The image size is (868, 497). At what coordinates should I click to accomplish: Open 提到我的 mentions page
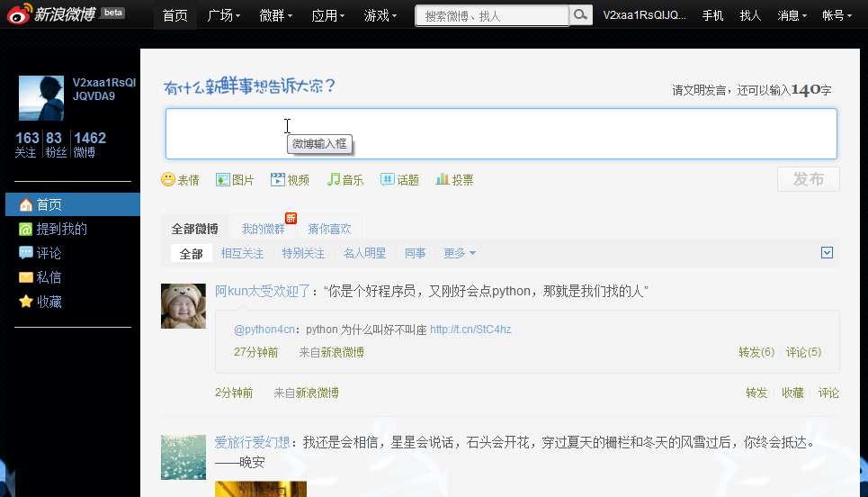(x=53, y=229)
